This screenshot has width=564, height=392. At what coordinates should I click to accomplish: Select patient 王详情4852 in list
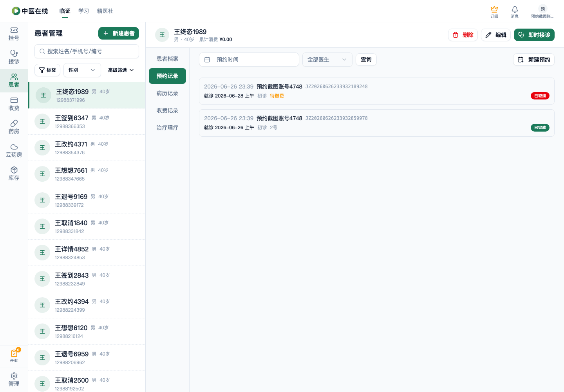coord(87,253)
